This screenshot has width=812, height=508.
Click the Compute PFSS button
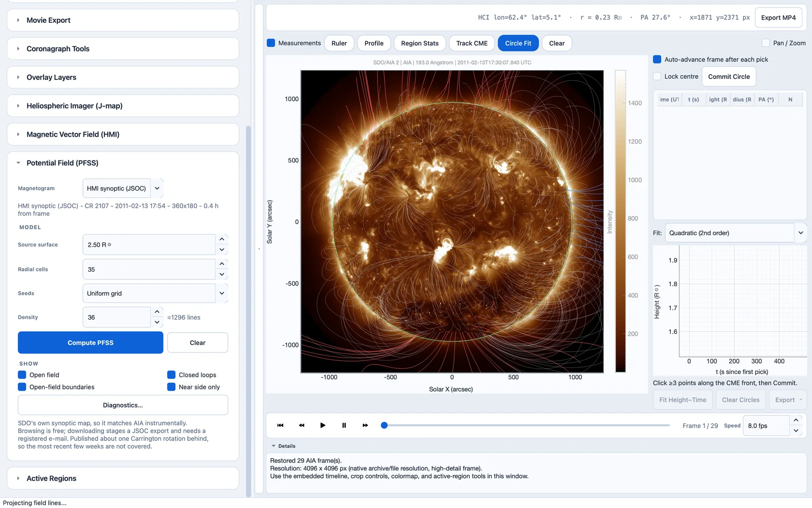[x=90, y=343]
